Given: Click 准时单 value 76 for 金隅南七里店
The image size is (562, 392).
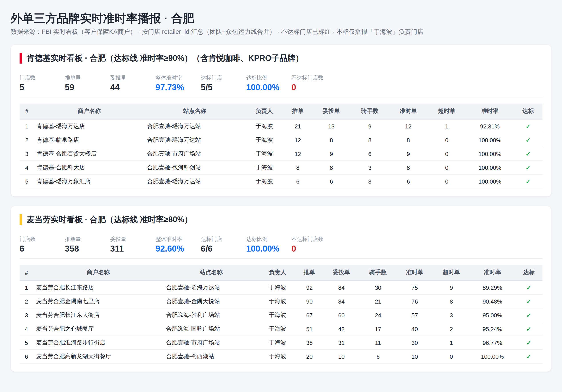Looking at the screenshot, I should (415, 302).
